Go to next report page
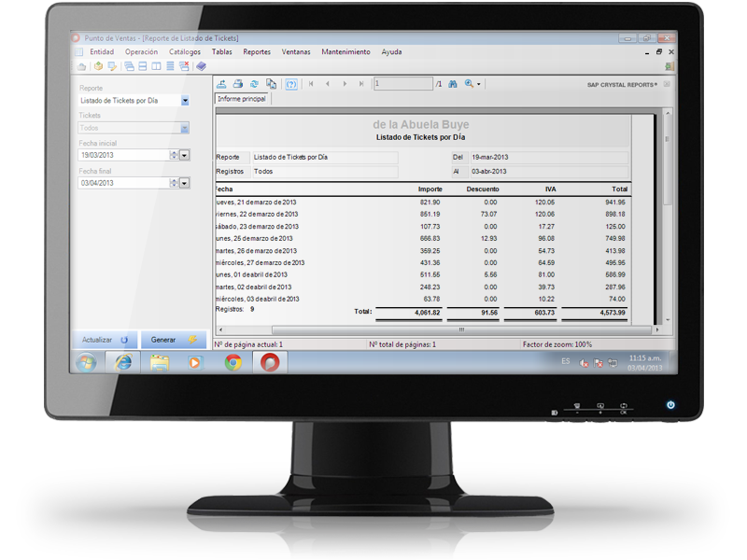The width and height of the screenshot is (747, 560). tap(345, 84)
